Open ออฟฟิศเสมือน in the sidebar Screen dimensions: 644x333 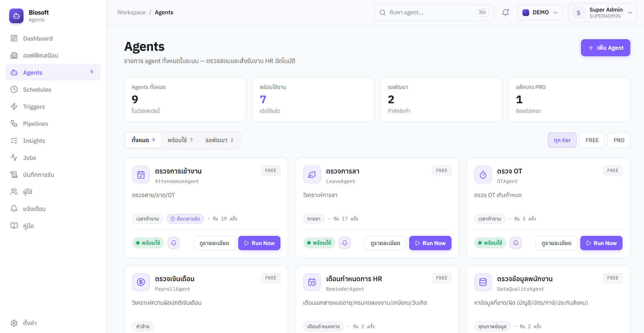(x=53, y=56)
